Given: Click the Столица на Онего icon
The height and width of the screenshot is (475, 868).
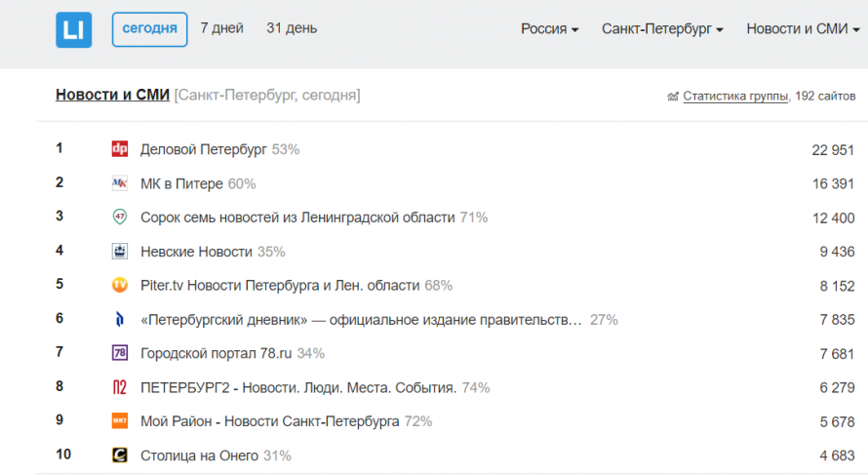Looking at the screenshot, I should [x=120, y=455].
